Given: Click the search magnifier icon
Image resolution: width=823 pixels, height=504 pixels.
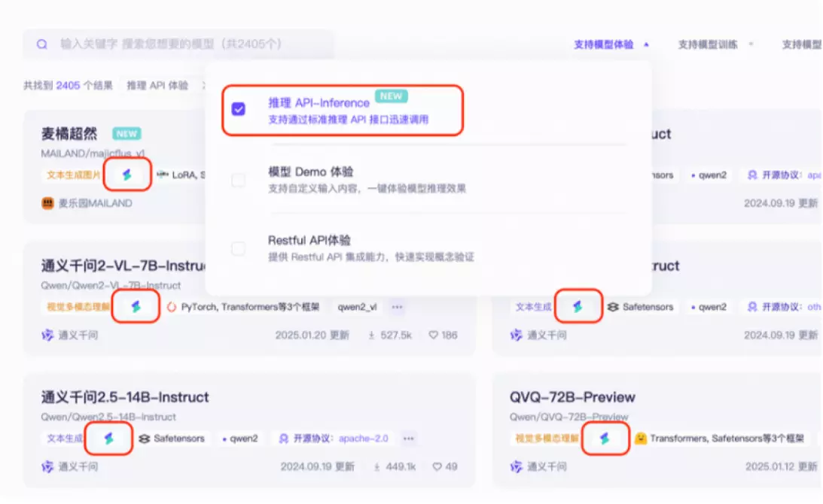Looking at the screenshot, I should (42, 44).
